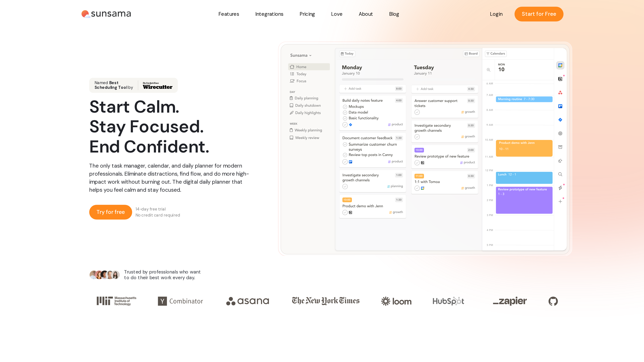The width and height of the screenshot is (644, 362).
Task: Click the orange Product demo with Jenn event
Action: [524, 148]
